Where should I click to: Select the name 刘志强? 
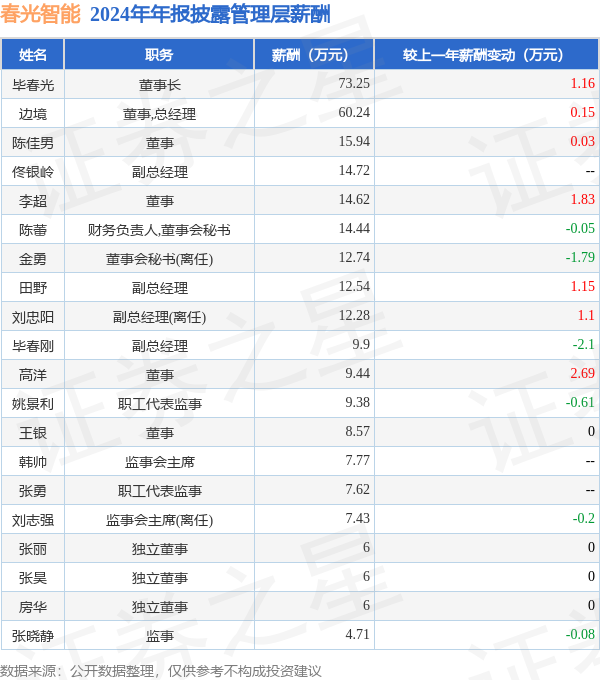(33, 521)
